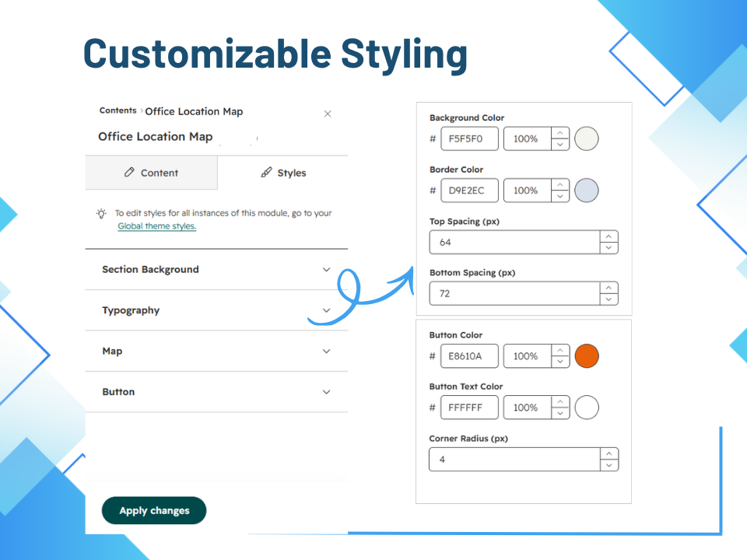
Task: Expand the Typography section
Action: pos(216,310)
